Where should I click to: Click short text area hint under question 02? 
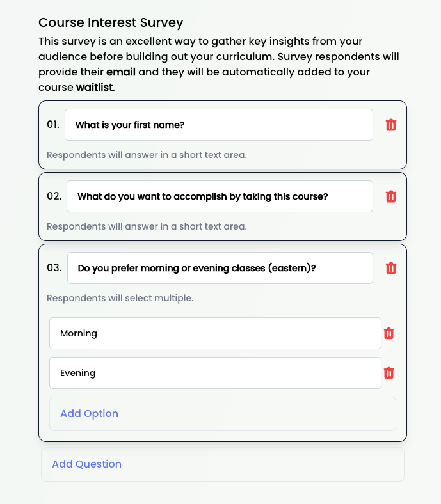(x=147, y=226)
